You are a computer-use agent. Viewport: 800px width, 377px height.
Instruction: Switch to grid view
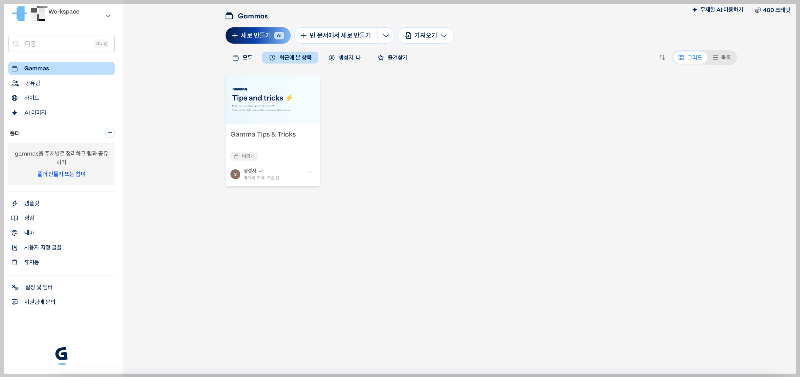pos(690,58)
